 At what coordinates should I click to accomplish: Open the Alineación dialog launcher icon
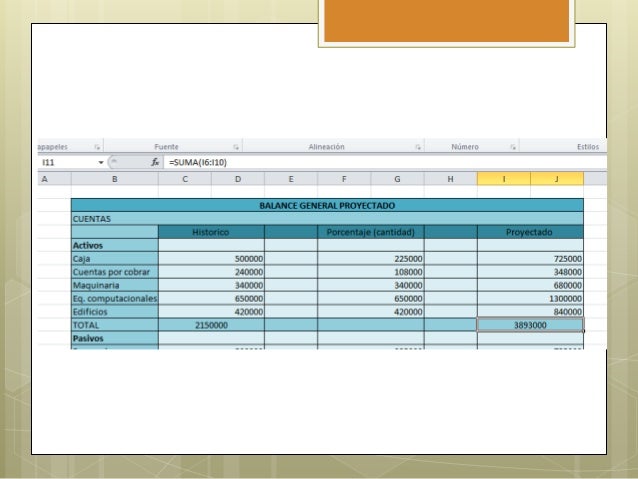click(x=418, y=147)
